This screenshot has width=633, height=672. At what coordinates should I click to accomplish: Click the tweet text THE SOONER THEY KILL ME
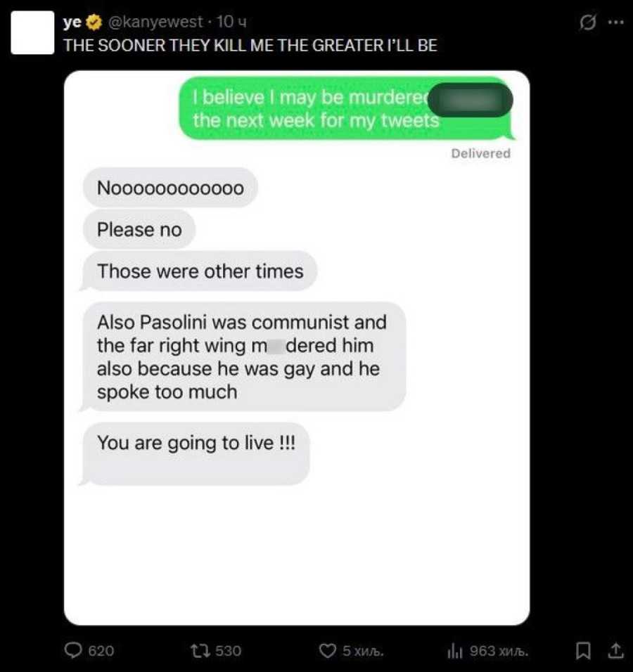pyautogui.click(x=250, y=46)
